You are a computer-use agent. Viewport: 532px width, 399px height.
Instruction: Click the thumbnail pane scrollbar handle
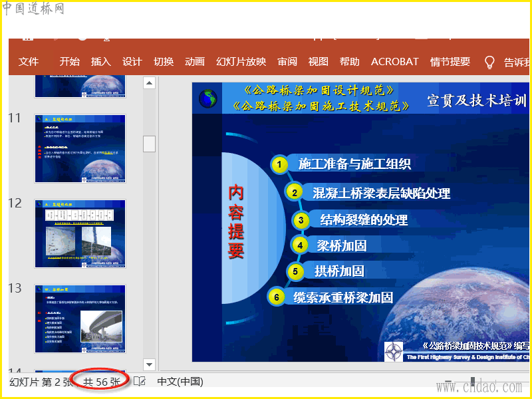tap(149, 144)
